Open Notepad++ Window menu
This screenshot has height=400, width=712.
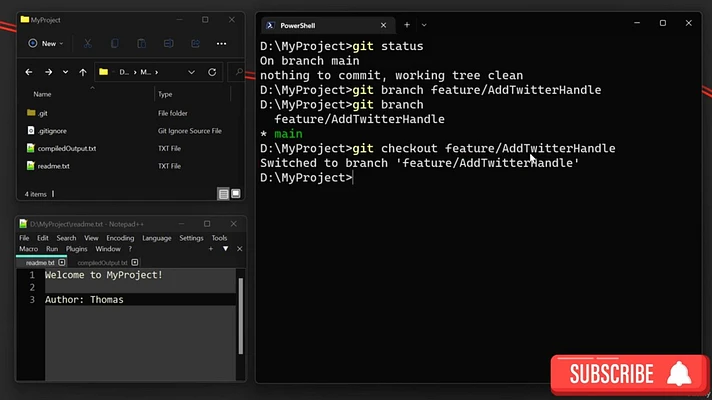coord(108,249)
